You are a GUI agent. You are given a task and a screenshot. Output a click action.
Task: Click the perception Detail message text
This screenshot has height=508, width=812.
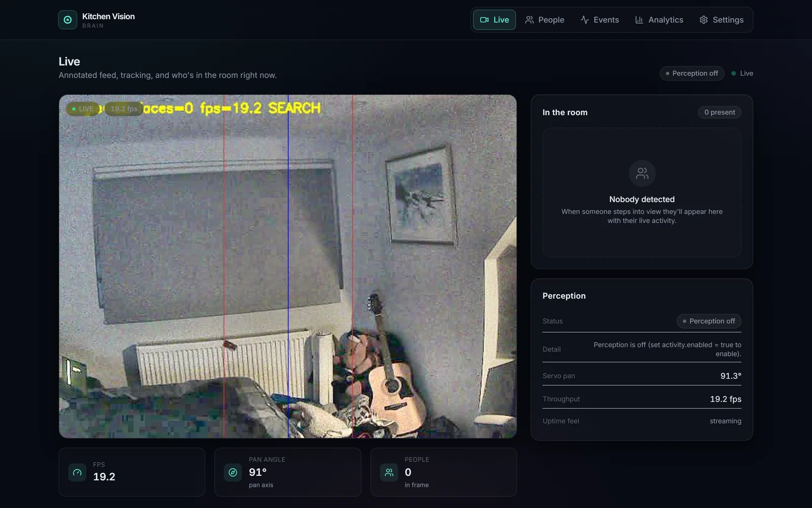[667, 349]
